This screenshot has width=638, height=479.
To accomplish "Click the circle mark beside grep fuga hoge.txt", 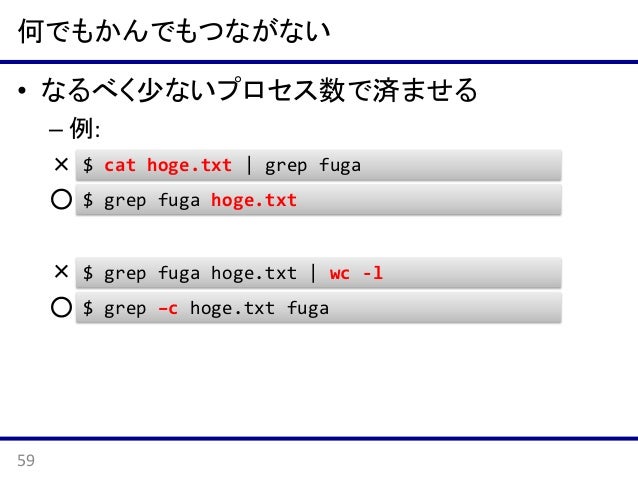I will (61, 199).
